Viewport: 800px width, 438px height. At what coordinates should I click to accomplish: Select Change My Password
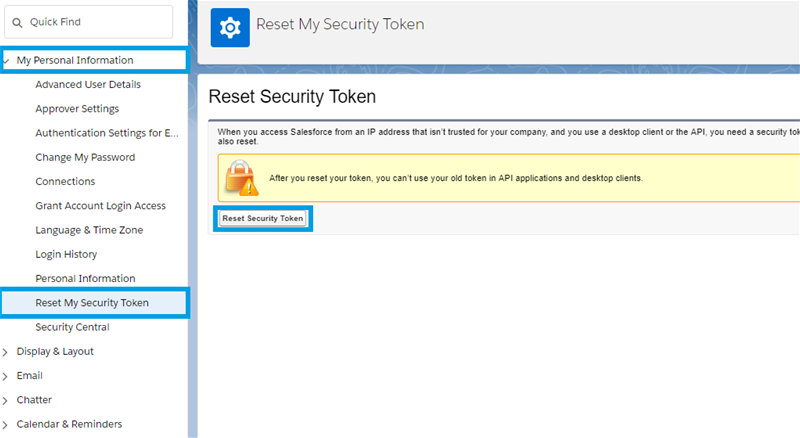tap(85, 157)
